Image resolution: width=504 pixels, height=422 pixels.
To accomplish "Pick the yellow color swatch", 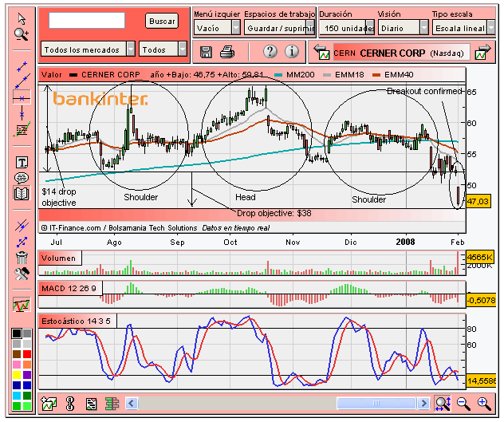I will [x=17, y=375].
